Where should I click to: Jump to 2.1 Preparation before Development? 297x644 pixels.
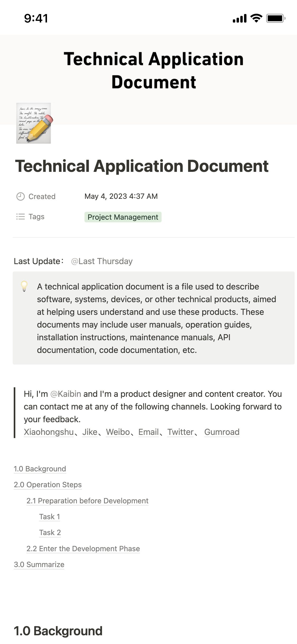pyautogui.click(x=87, y=501)
